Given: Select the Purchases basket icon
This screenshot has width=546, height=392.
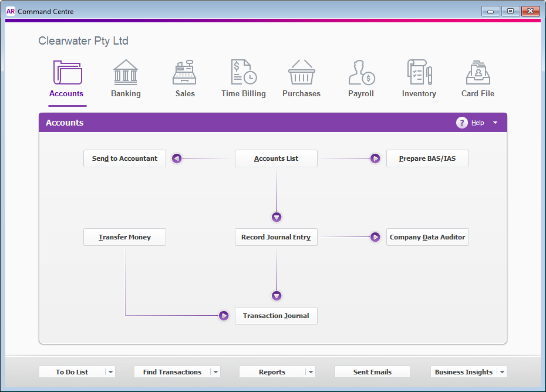Looking at the screenshot, I should pyautogui.click(x=302, y=72).
